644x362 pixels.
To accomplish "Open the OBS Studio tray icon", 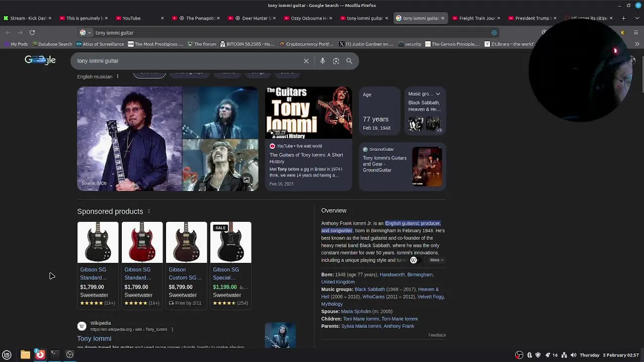I will [x=519, y=355].
